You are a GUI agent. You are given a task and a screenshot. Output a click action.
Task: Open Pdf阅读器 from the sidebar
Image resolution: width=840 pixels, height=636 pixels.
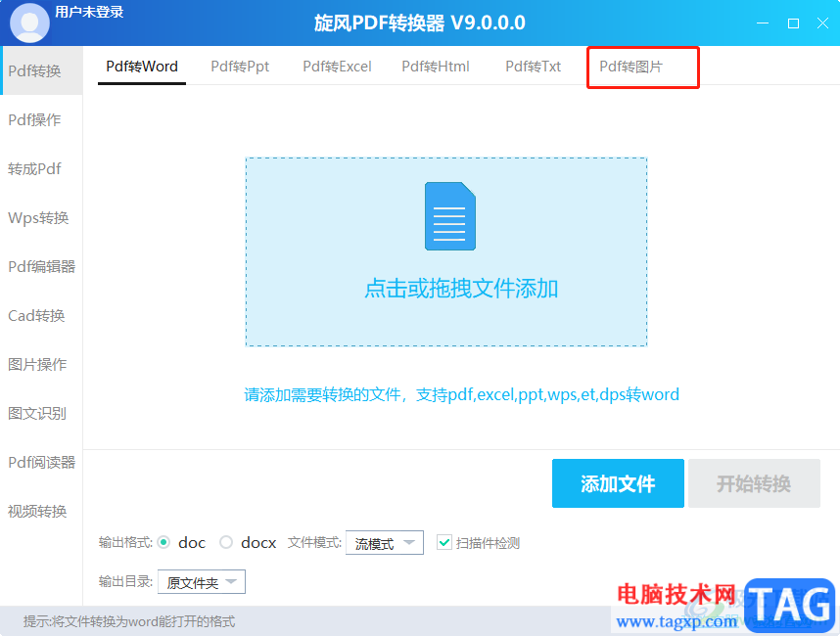(42, 462)
